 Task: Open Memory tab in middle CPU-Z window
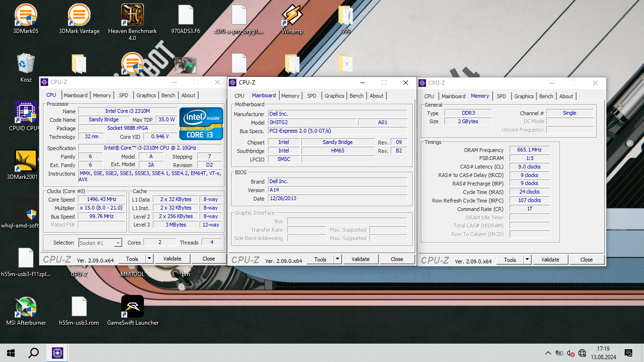coord(290,96)
